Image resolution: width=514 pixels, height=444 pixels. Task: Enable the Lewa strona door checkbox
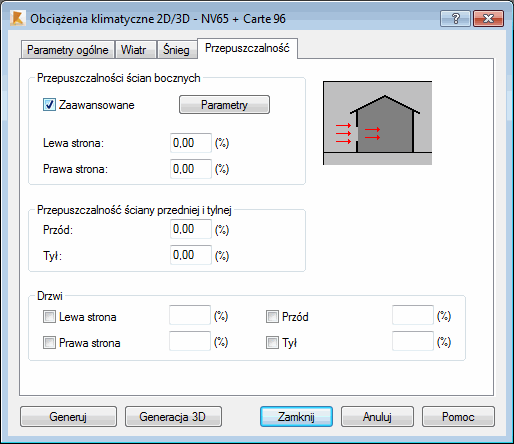[x=49, y=316]
